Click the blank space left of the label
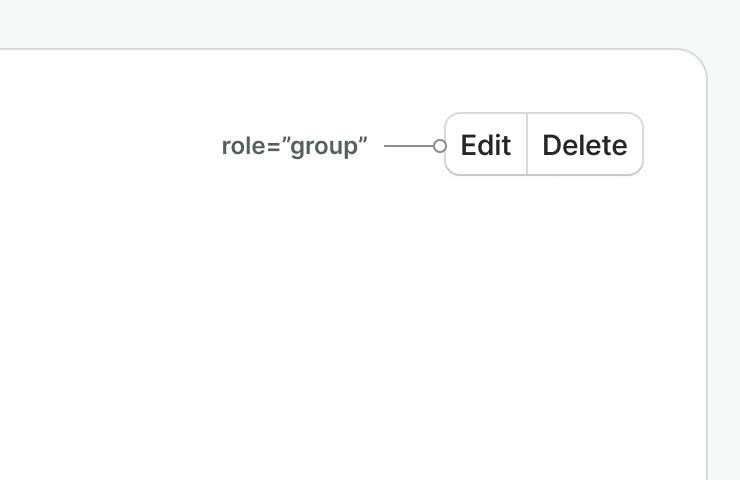Image resolution: width=740 pixels, height=480 pixels. coord(111,146)
